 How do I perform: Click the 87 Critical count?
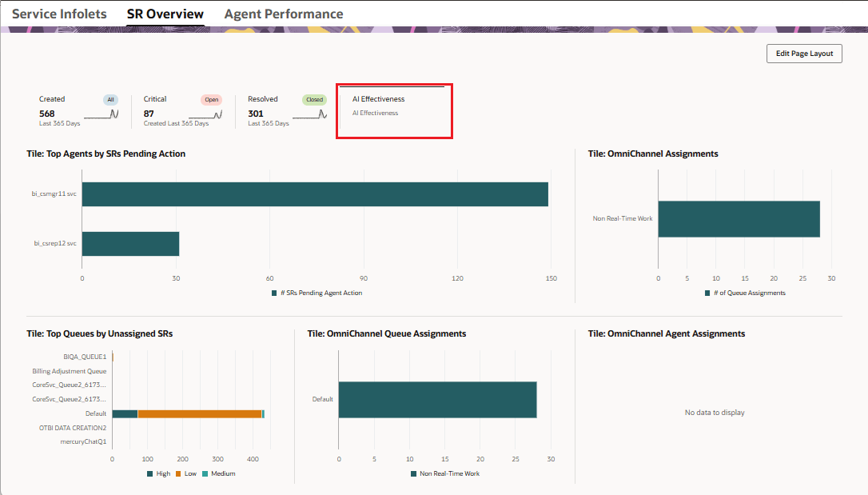149,114
